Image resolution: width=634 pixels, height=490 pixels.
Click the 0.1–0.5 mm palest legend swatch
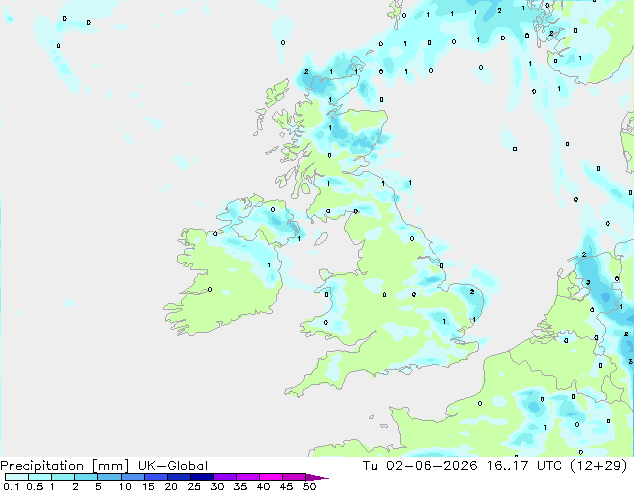[x=17, y=477]
